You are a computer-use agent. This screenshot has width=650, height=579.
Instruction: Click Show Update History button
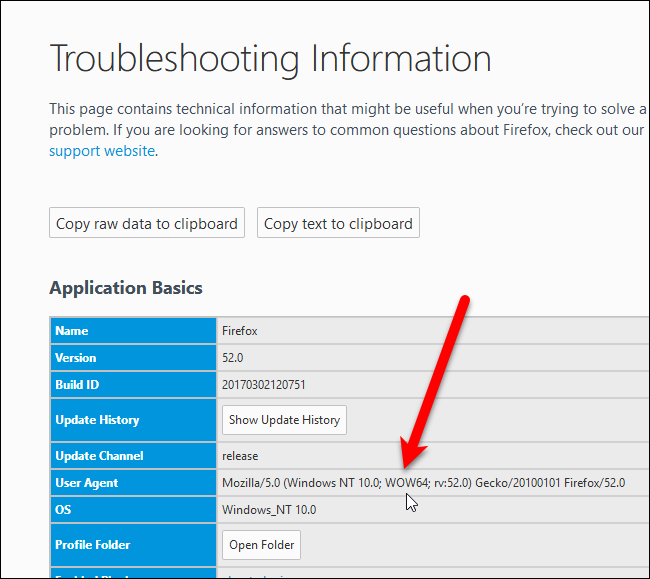(x=284, y=420)
